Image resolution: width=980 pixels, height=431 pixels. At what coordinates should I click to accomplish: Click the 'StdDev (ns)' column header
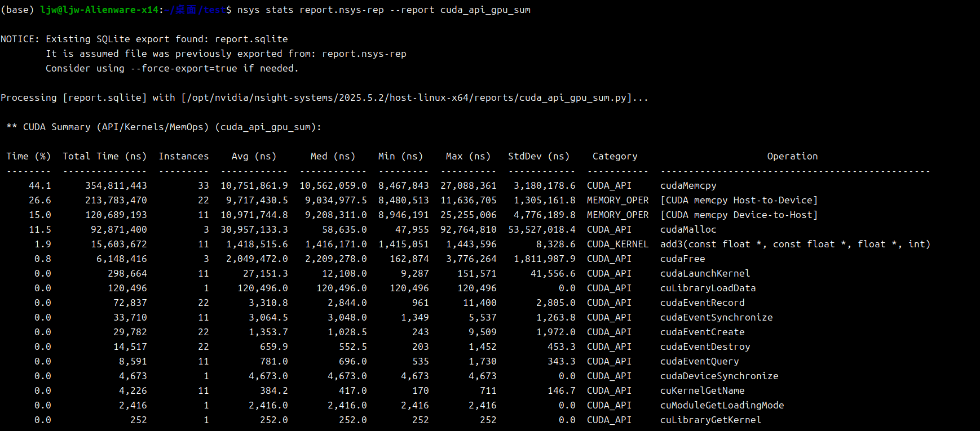click(538, 156)
